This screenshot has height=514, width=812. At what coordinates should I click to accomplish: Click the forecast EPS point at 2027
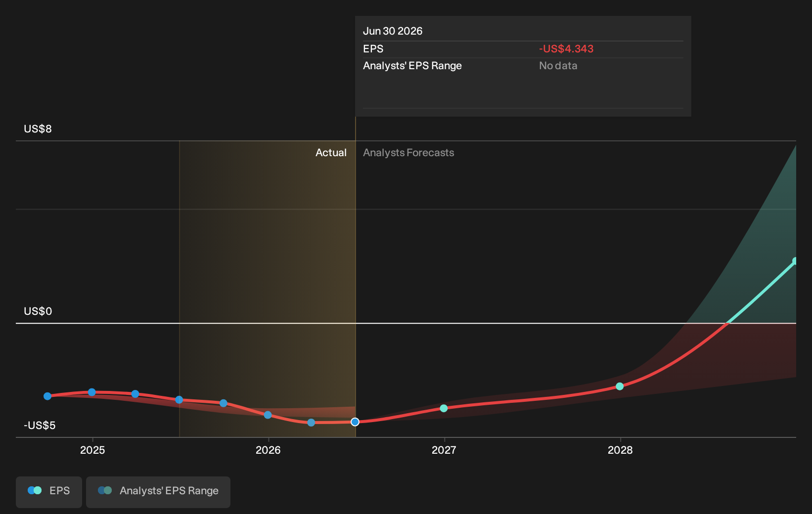pos(444,408)
